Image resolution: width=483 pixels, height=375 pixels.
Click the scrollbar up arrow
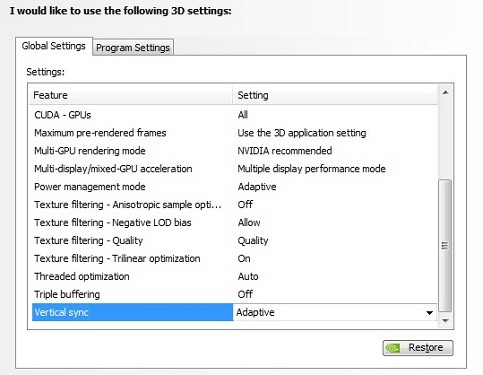445,93
